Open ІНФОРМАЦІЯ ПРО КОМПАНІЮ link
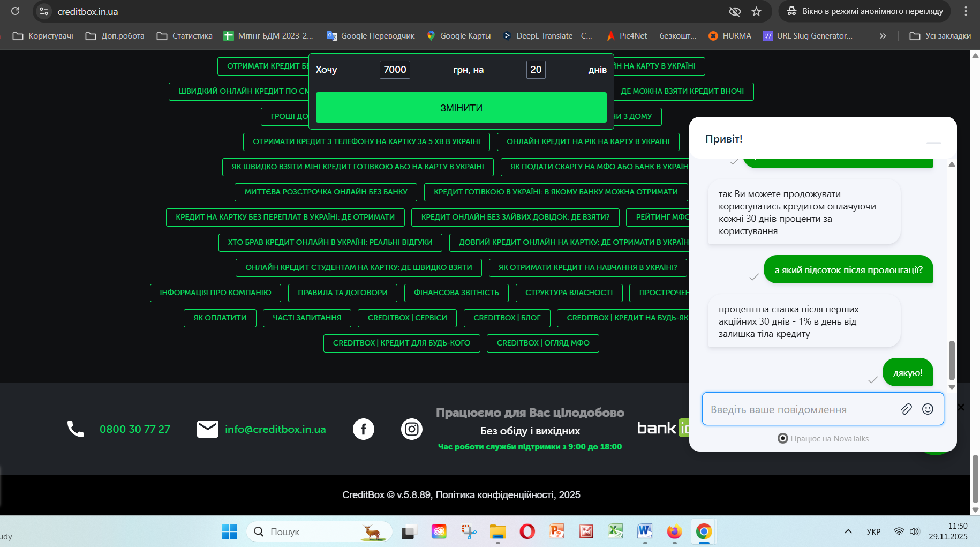This screenshot has width=980, height=547. 215,293
